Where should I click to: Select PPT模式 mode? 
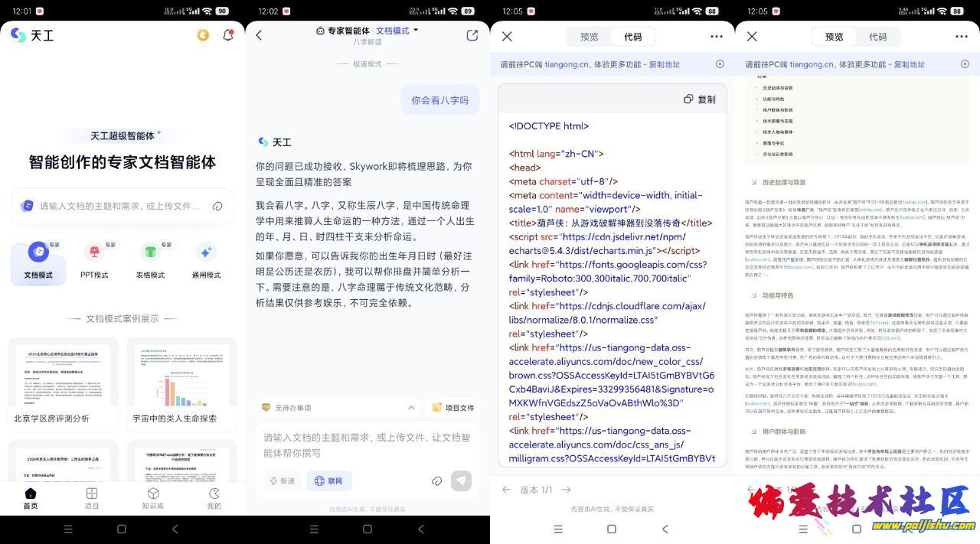coord(95,262)
